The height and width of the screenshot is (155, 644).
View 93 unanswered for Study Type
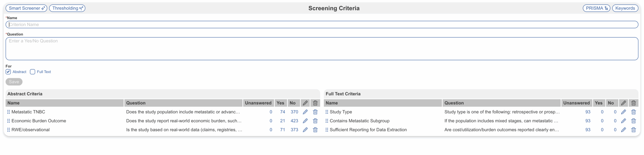pyautogui.click(x=588, y=112)
